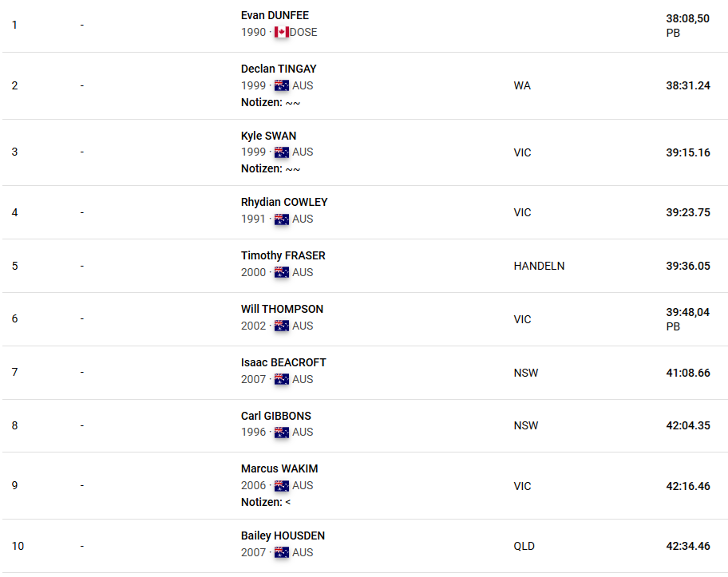Click the Australian flag for Kyle SWAN

coord(281,152)
